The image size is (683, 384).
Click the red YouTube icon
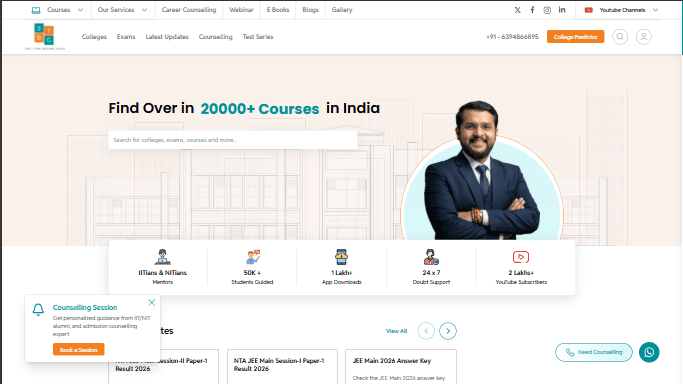point(588,10)
